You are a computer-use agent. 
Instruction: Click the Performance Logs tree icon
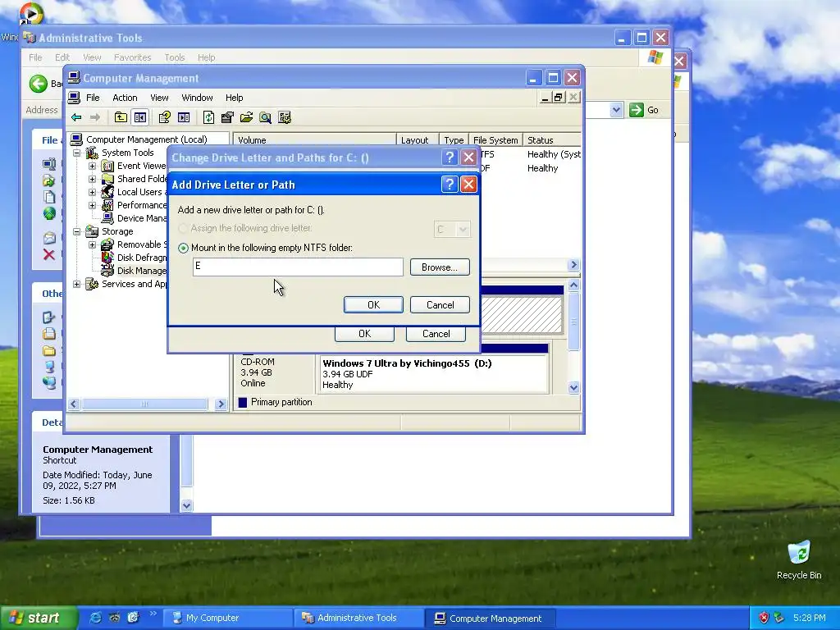(x=107, y=205)
